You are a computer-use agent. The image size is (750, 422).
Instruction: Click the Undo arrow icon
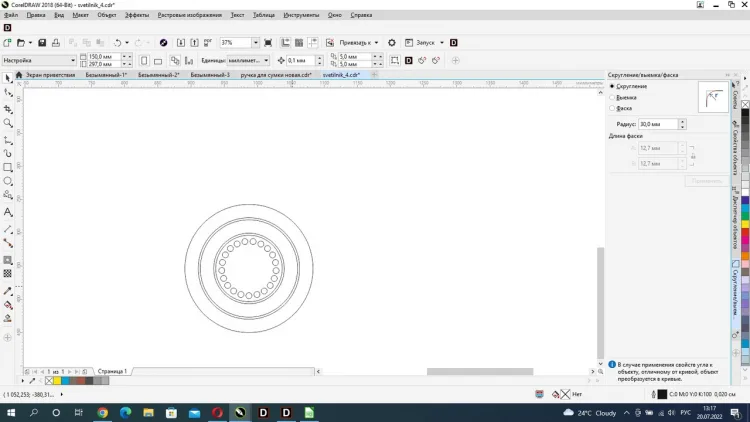117,43
